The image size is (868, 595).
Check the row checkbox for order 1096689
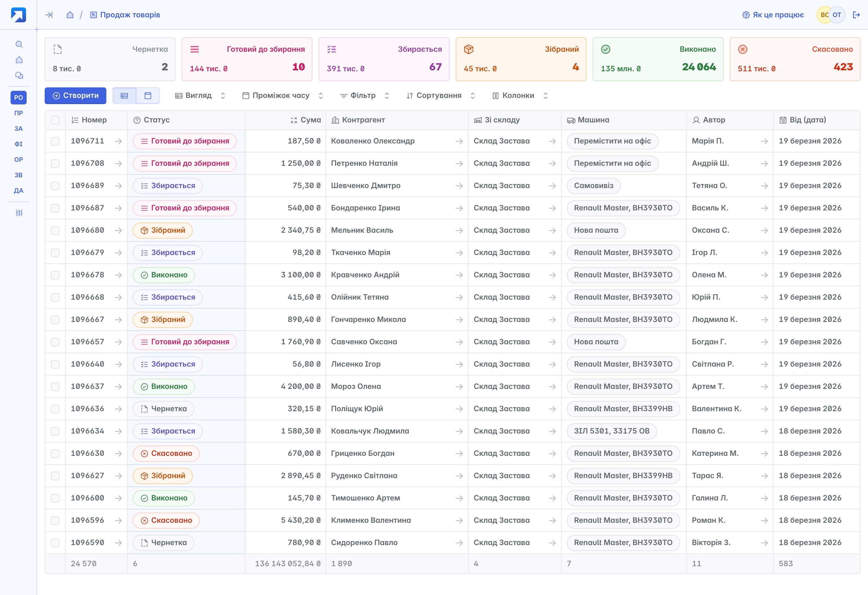(55, 186)
